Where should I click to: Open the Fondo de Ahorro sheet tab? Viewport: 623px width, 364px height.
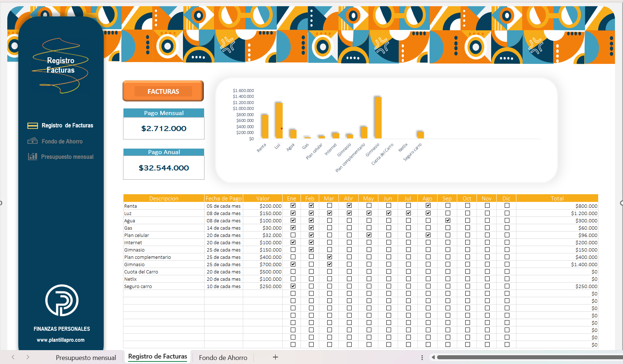pos(223,358)
